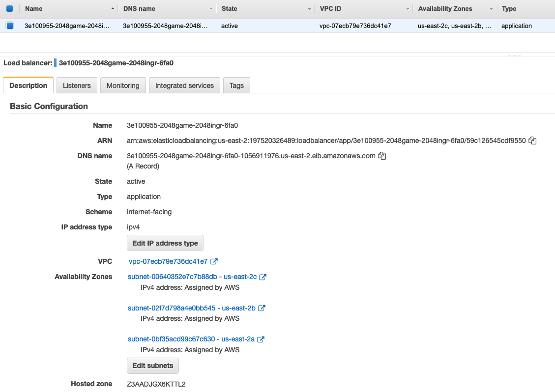Open the State column filter dropdown
Viewport: 555px width, 392px height.
tap(309, 8)
